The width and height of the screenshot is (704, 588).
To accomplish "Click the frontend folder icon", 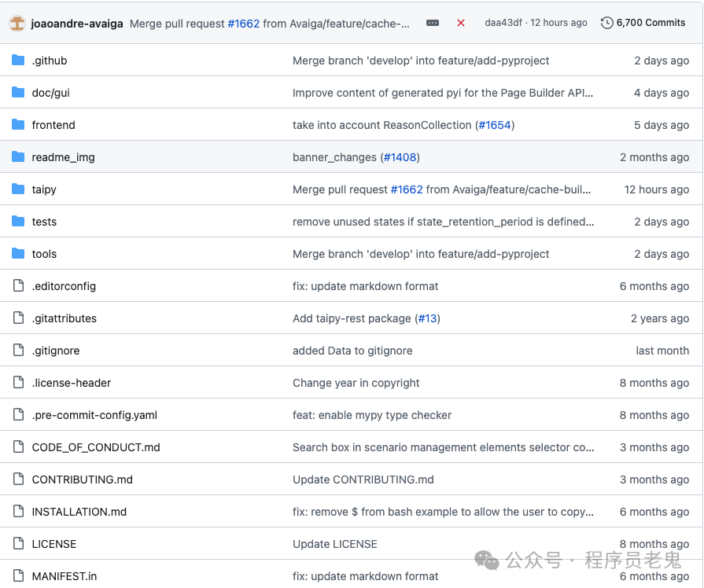I will tap(18, 125).
